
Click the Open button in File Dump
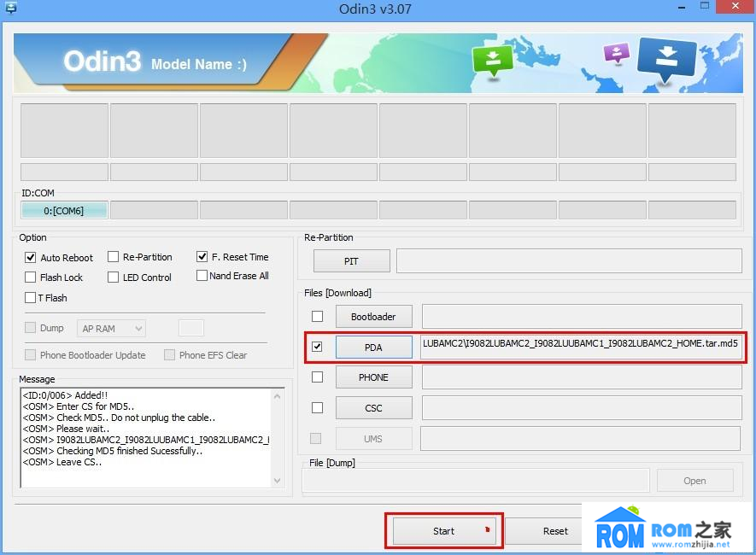(694, 481)
